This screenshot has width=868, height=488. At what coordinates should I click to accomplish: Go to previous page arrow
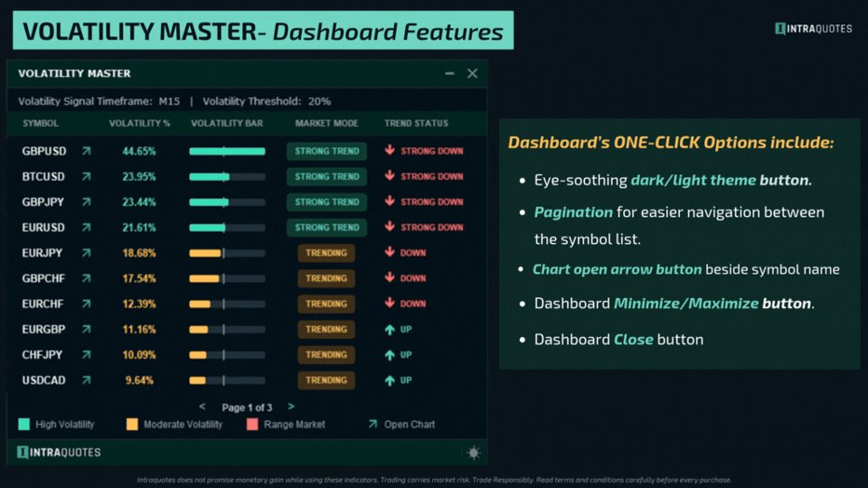click(202, 407)
